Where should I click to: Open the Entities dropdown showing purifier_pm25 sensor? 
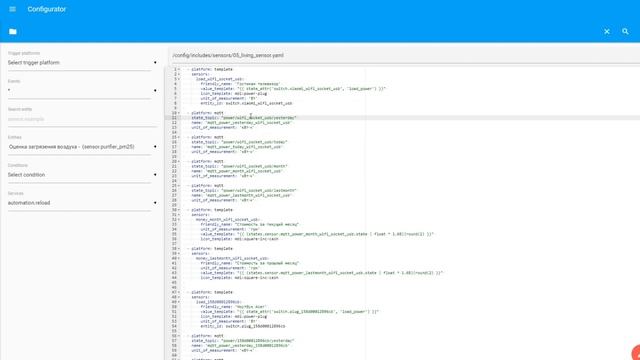click(82, 147)
